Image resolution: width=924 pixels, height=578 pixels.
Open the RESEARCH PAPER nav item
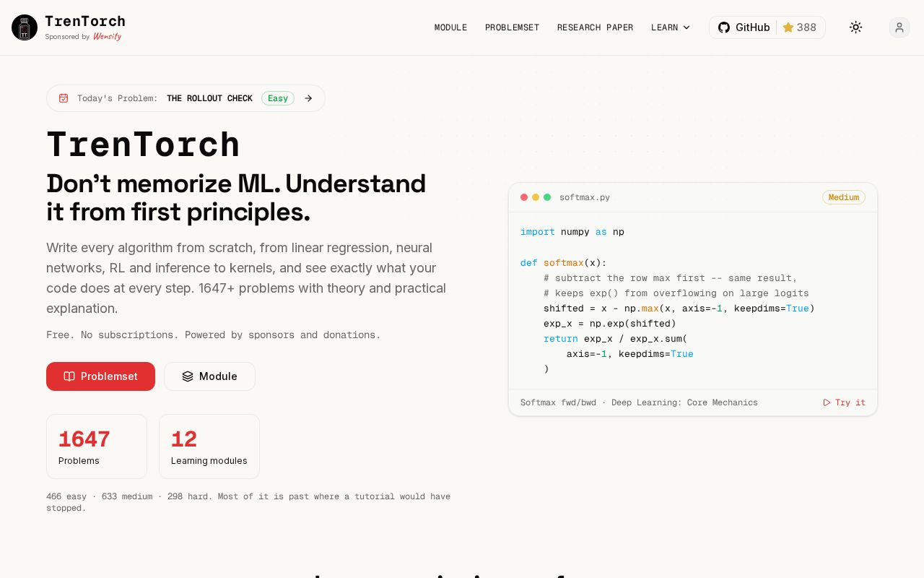tap(595, 27)
